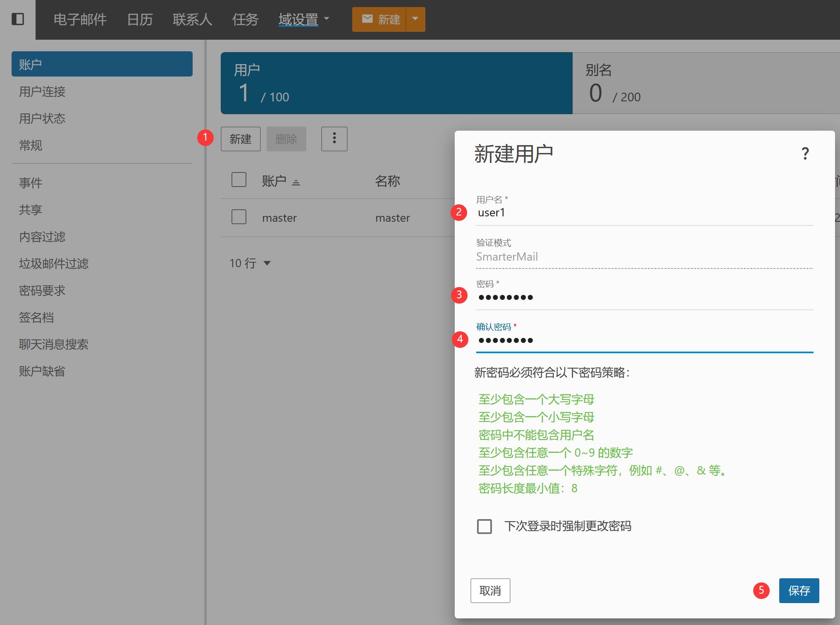840x625 pixels.
Task: Click the help question mark icon
Action: click(x=805, y=154)
